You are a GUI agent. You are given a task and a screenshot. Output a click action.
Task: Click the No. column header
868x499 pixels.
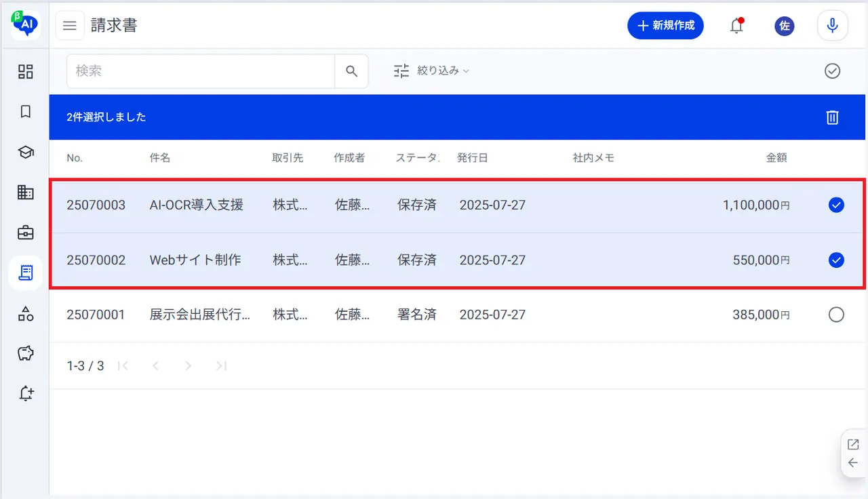click(75, 158)
